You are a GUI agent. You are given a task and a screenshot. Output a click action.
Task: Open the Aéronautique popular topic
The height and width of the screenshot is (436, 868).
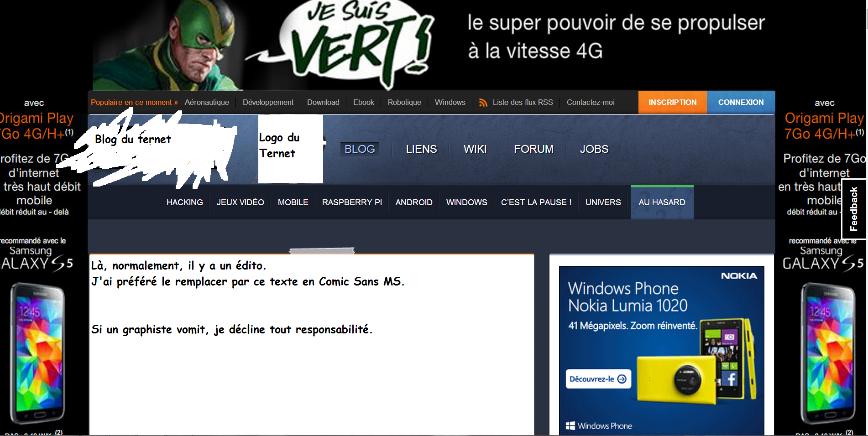tap(207, 103)
